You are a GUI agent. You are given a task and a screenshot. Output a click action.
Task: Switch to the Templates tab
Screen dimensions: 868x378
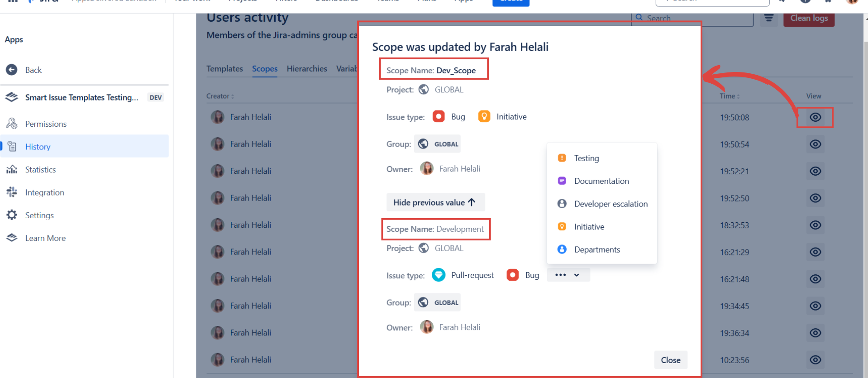pyautogui.click(x=224, y=69)
